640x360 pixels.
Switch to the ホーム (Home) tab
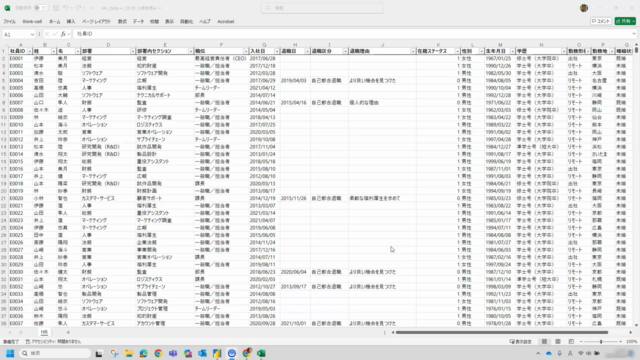[54, 21]
